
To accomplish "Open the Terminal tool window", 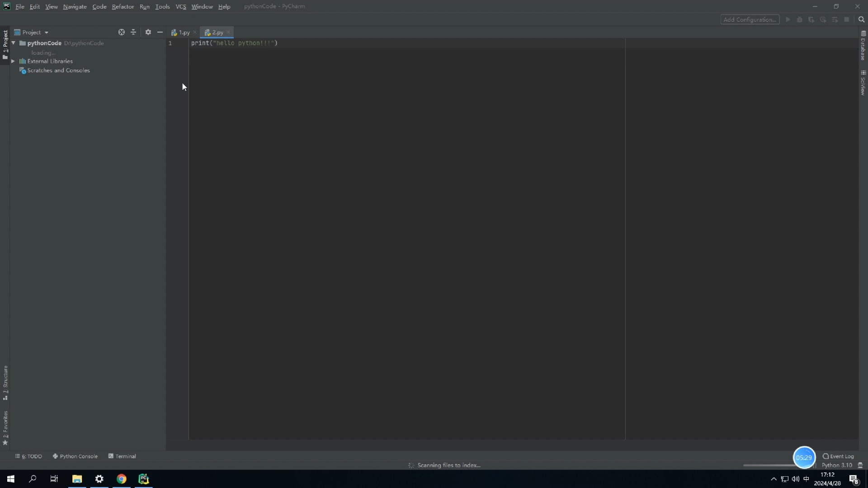I will pyautogui.click(x=122, y=456).
